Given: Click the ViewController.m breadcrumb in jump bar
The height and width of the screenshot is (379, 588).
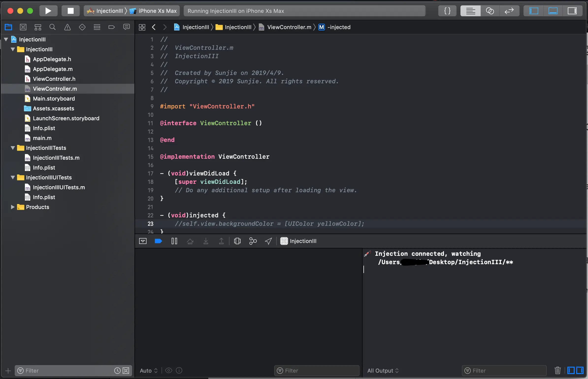Looking at the screenshot, I should (x=289, y=27).
